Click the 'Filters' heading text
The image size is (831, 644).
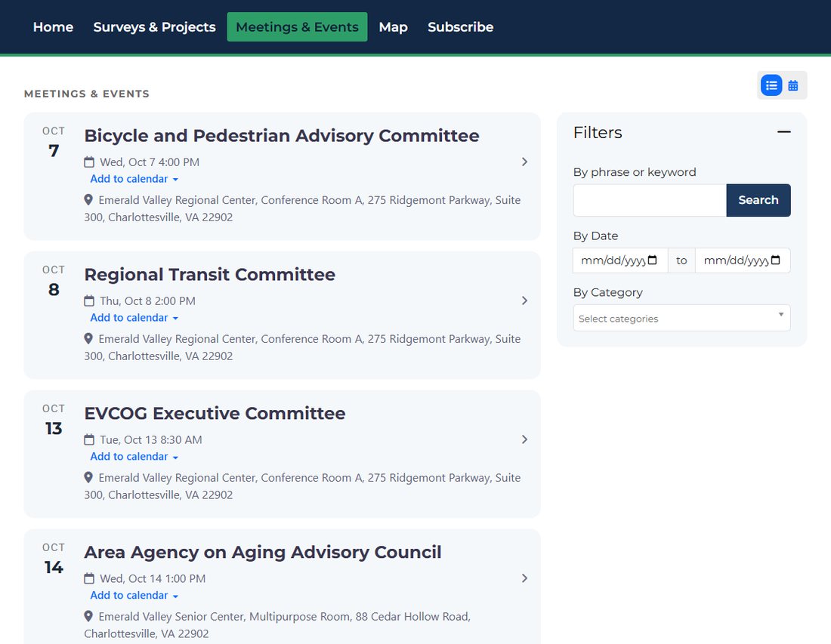pyautogui.click(x=598, y=132)
